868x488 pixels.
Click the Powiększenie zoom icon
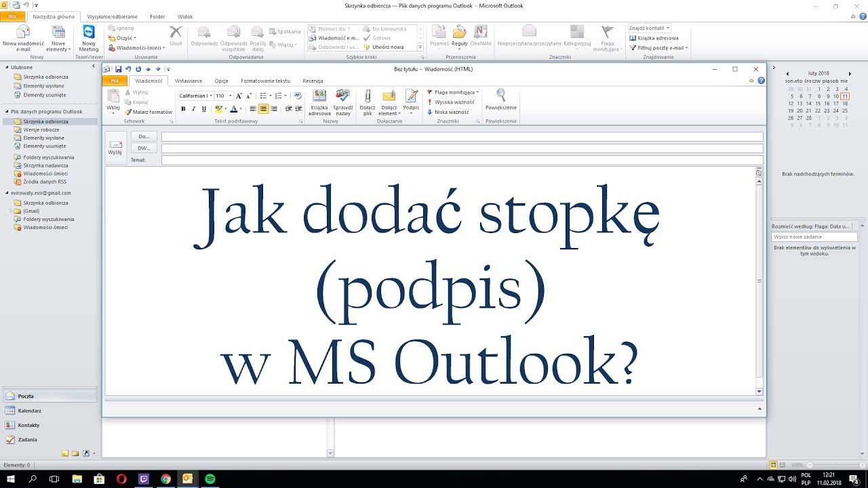(501, 96)
